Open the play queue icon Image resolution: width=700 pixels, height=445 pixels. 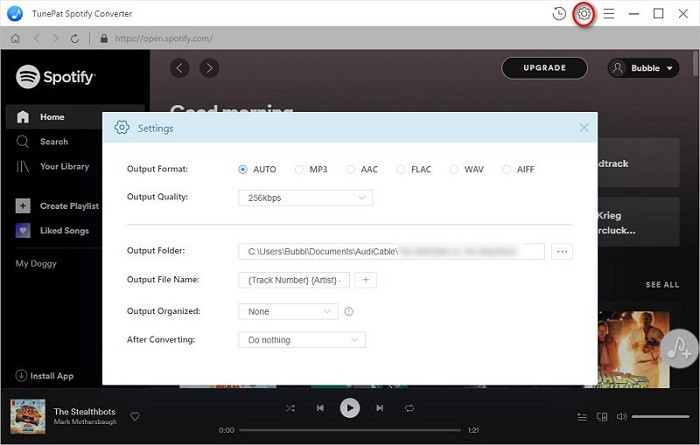click(582, 417)
